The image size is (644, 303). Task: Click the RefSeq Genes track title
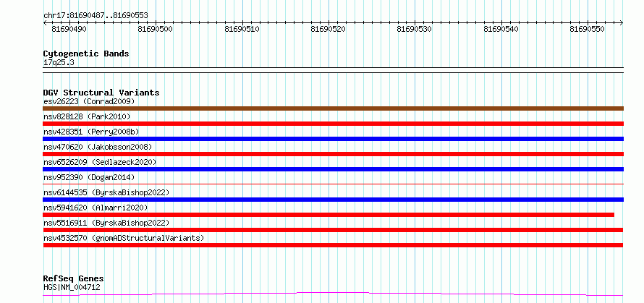(73, 279)
